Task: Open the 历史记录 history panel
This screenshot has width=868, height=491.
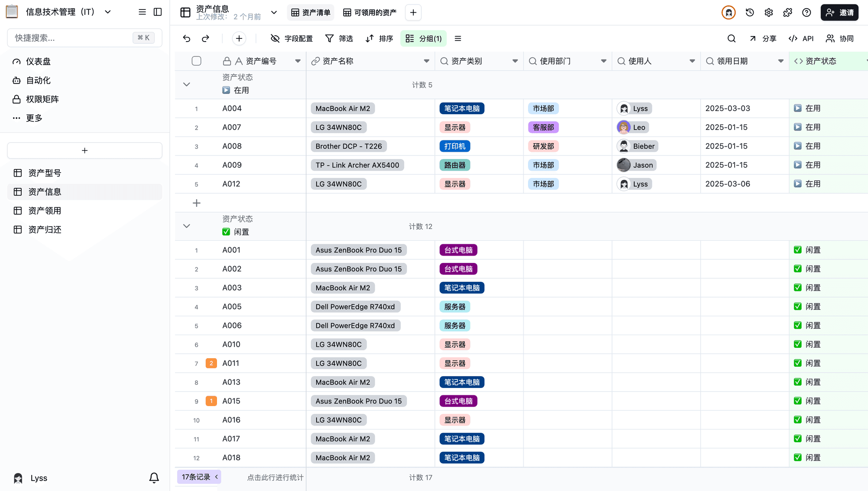Action: pos(750,12)
